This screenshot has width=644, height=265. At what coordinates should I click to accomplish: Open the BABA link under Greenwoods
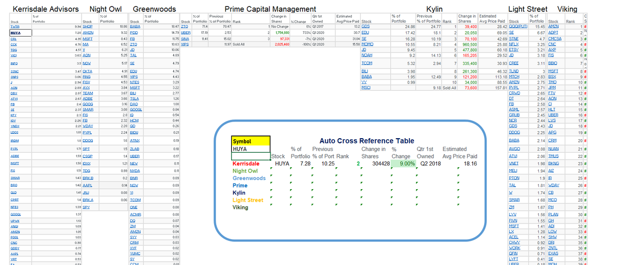point(135,26)
